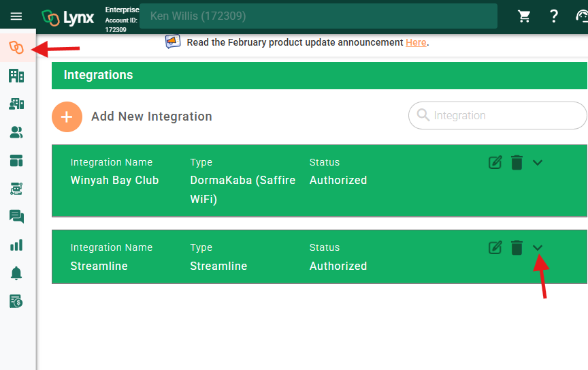
Task: Open the billing invoice sidebar icon
Action: click(x=16, y=301)
